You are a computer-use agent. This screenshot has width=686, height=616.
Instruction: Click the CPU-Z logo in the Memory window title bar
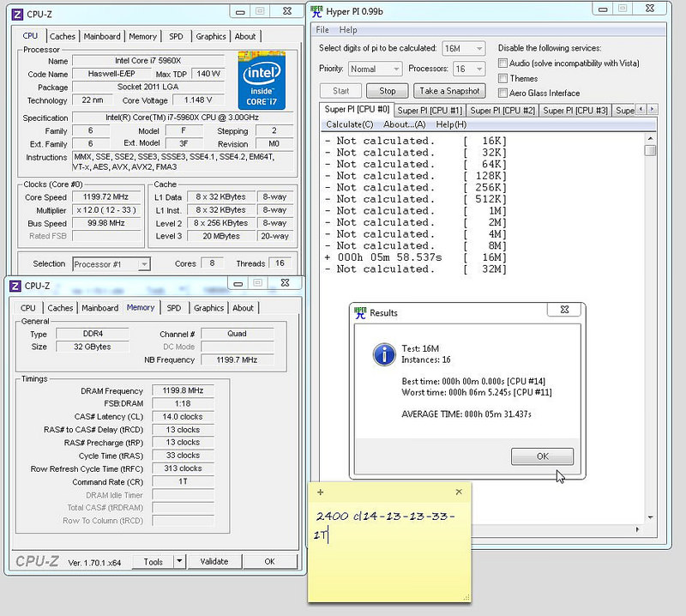click(15, 286)
